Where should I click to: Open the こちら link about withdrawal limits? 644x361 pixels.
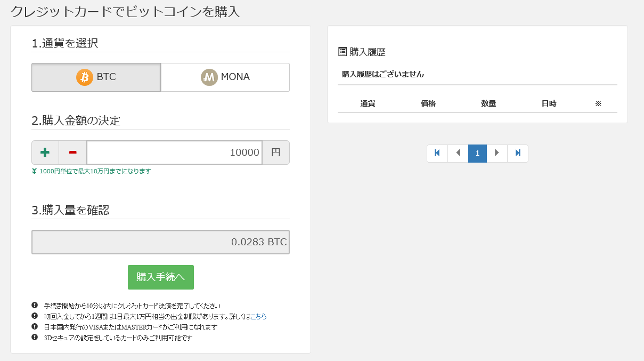tap(258, 316)
